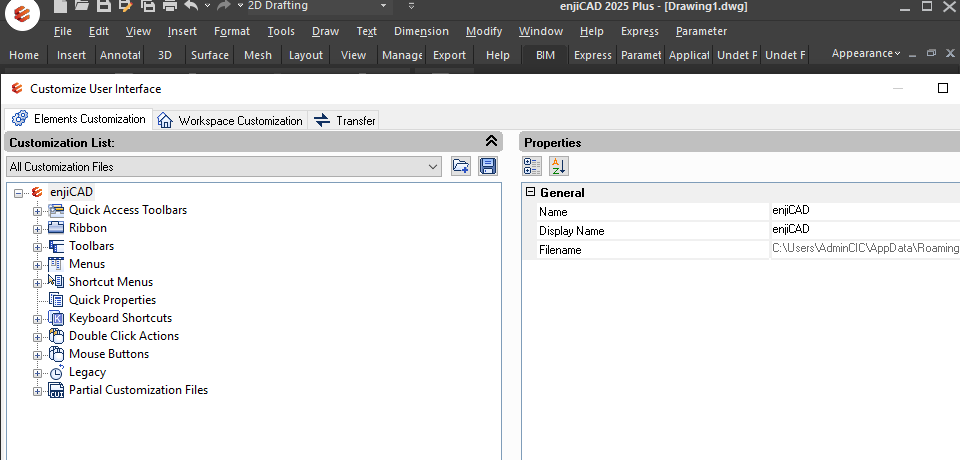960x460 pixels.
Task: Click the Display Name property value field
Action: click(865, 230)
